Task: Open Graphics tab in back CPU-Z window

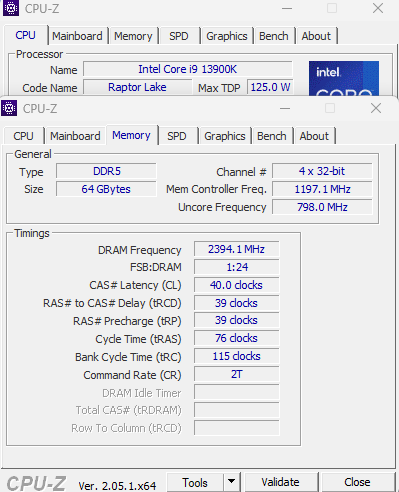Action: pos(227,36)
